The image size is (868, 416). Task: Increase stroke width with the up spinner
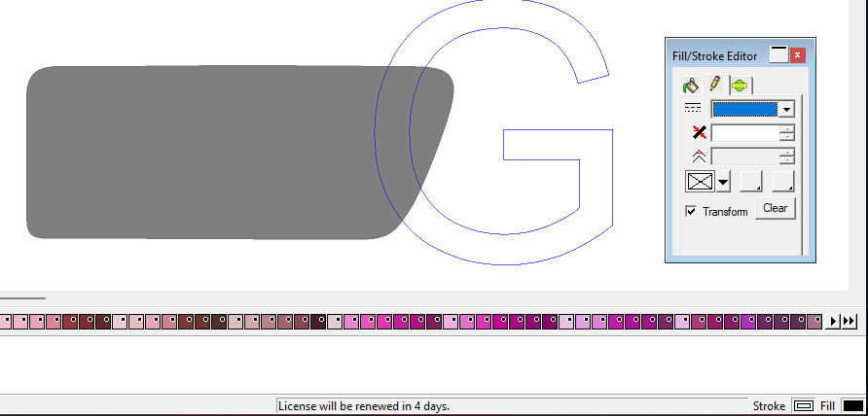[x=786, y=129]
